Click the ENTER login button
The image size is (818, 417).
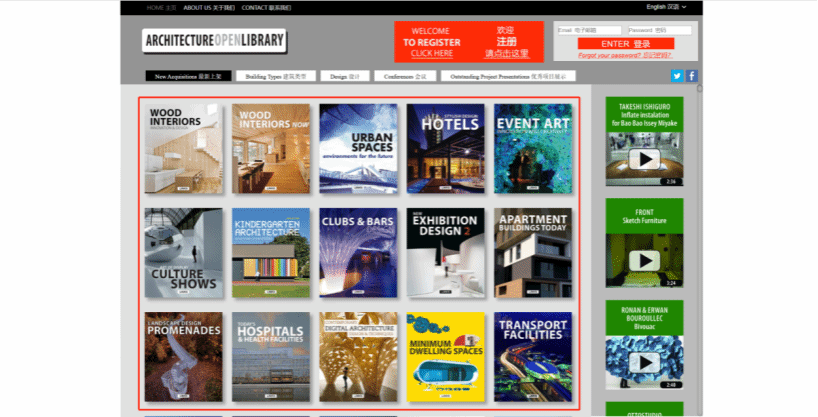pos(627,44)
